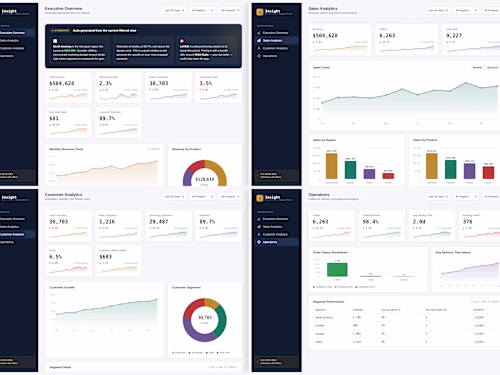Viewport: 500px width, 375px height.
Task: Open All Products dropdown in Customer Analytics
Action: point(230,196)
